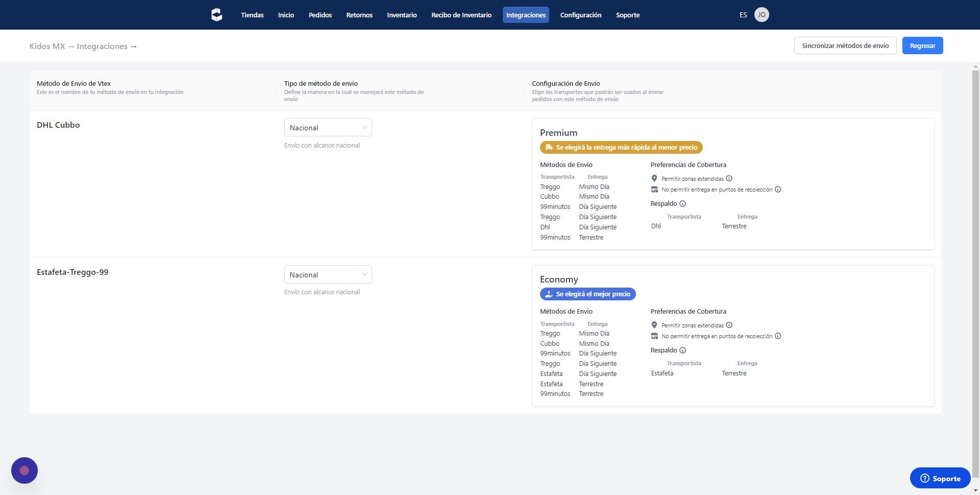Click the Premium fastest-delivery badge
Image resolution: width=980 pixels, height=495 pixels.
(621, 148)
